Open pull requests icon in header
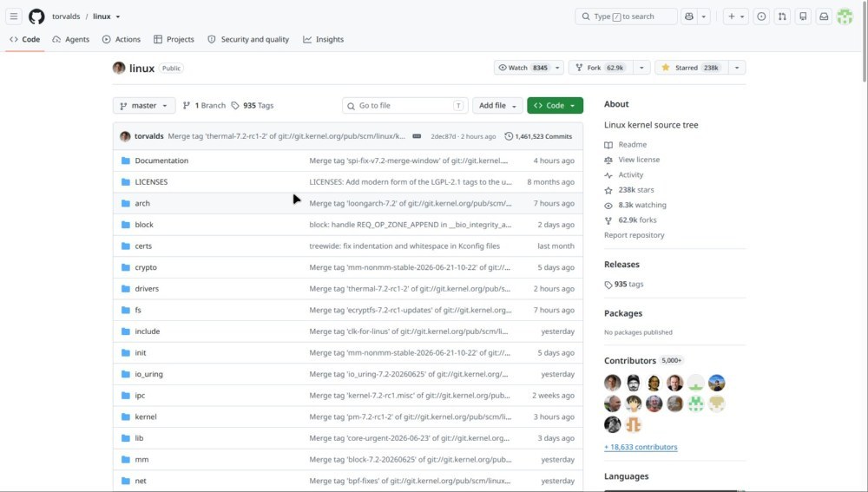The width and height of the screenshot is (868, 492). (x=782, y=16)
